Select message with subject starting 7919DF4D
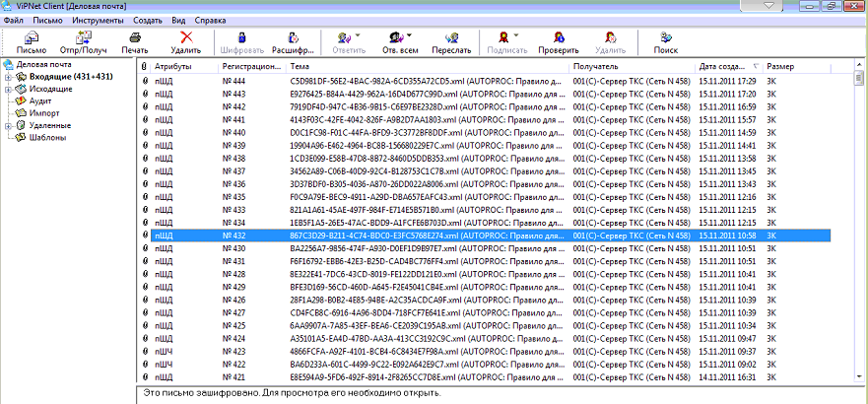 (485, 106)
